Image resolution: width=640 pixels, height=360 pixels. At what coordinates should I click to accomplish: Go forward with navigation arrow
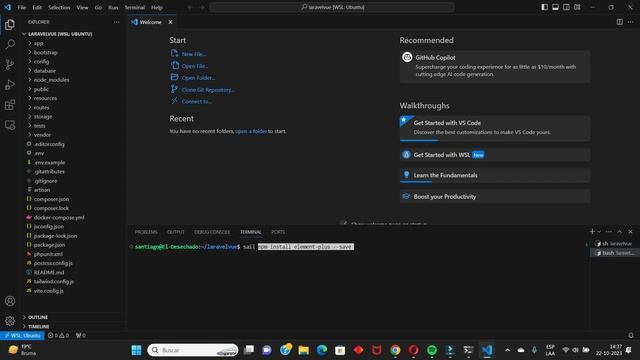coord(201,7)
